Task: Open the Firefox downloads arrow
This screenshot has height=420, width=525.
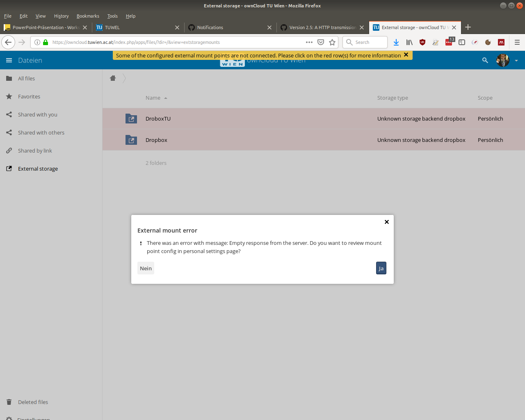Action: click(396, 42)
